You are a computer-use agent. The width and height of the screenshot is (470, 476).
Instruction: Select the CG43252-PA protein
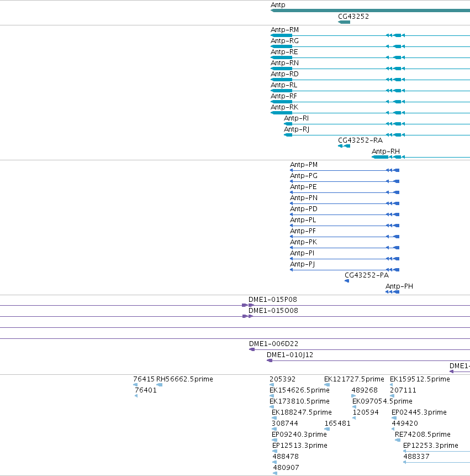point(367,275)
